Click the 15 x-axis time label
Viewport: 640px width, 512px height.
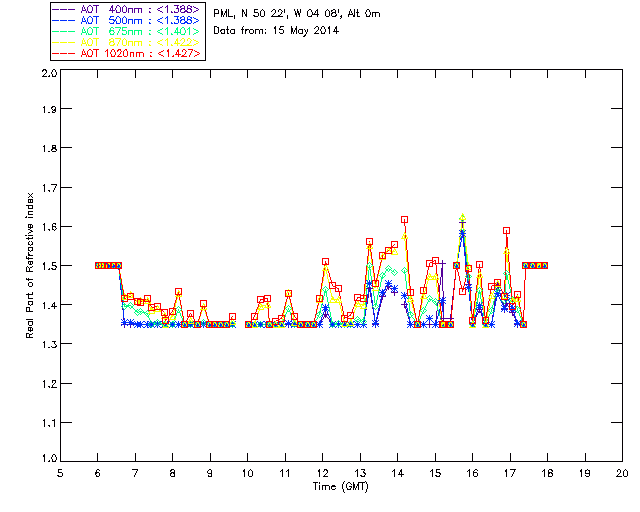pyautogui.click(x=435, y=473)
